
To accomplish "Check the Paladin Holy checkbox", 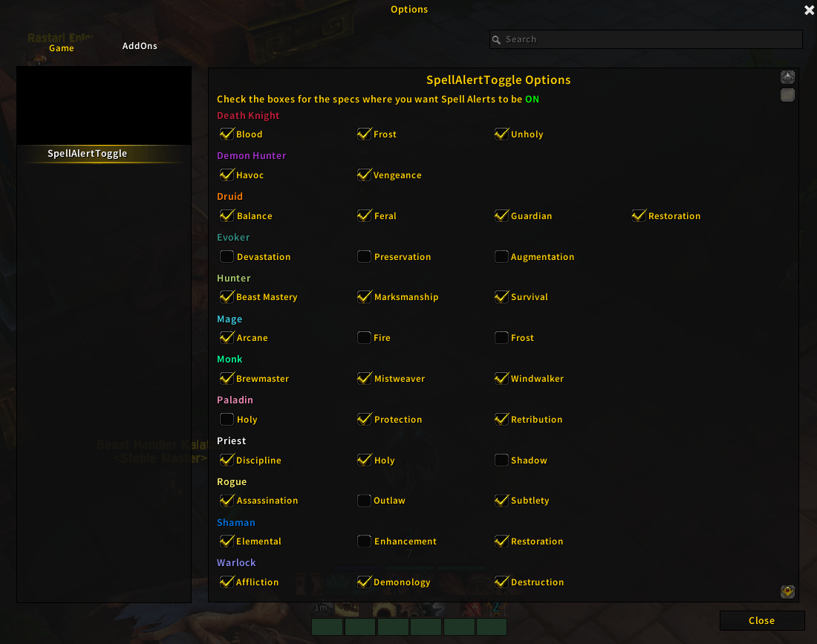I will [x=227, y=419].
